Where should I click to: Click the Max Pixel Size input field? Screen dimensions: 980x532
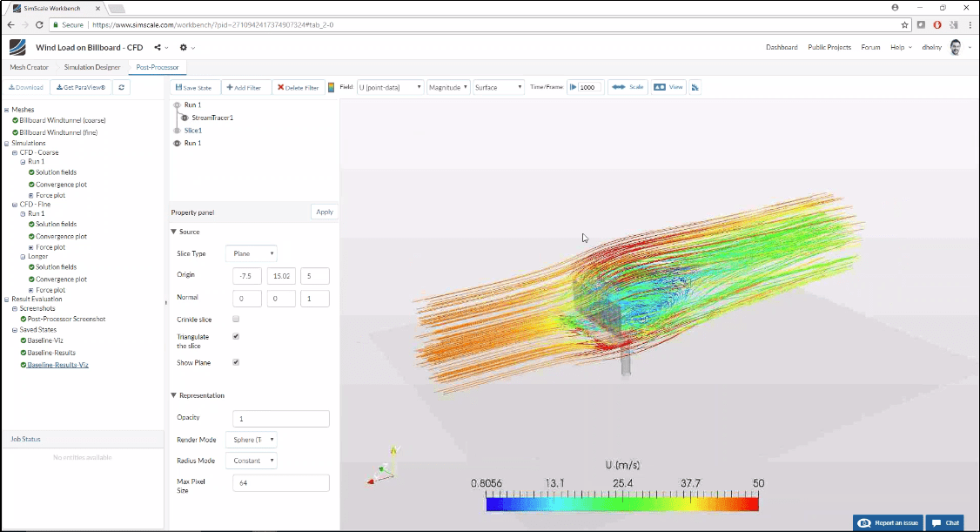click(x=280, y=482)
